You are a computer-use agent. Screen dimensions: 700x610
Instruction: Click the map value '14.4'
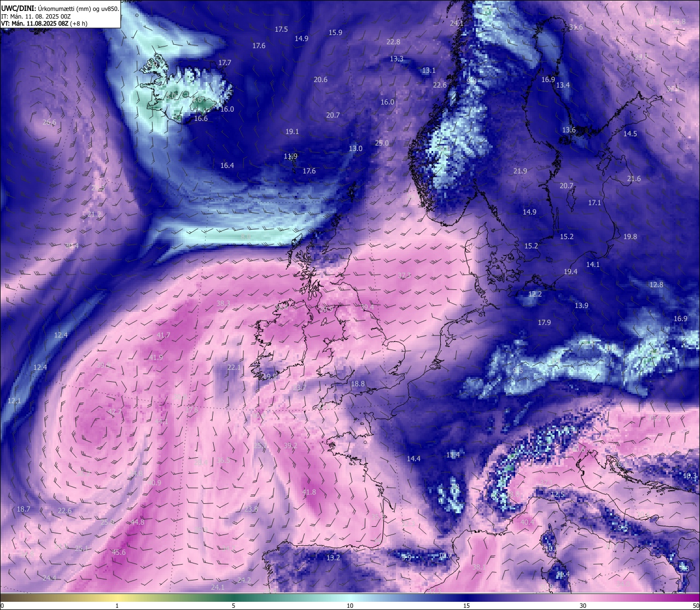pyautogui.click(x=413, y=459)
